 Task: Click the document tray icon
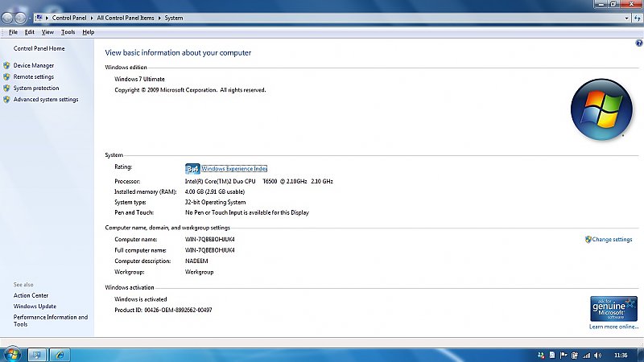tap(552, 355)
